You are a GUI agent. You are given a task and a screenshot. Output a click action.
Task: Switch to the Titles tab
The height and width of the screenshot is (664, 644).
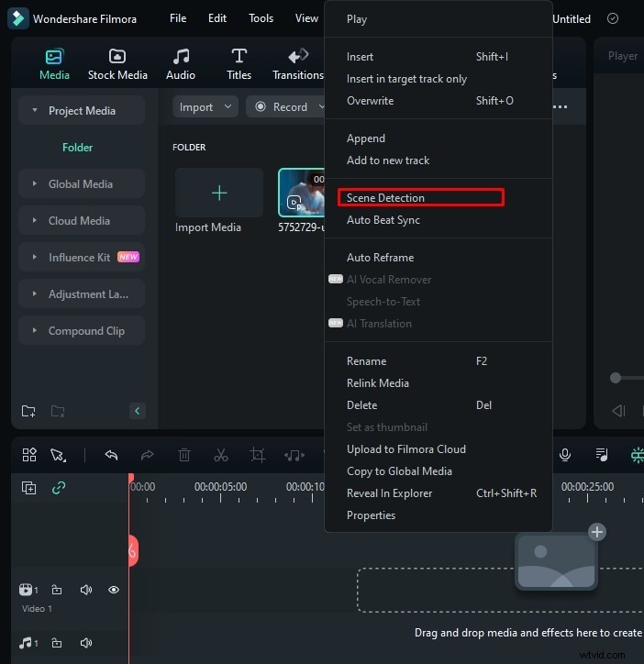(239, 64)
